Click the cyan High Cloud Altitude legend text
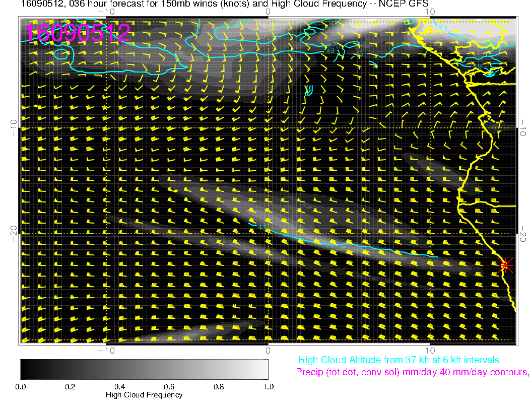532x411 pixels. pyautogui.click(x=398, y=360)
